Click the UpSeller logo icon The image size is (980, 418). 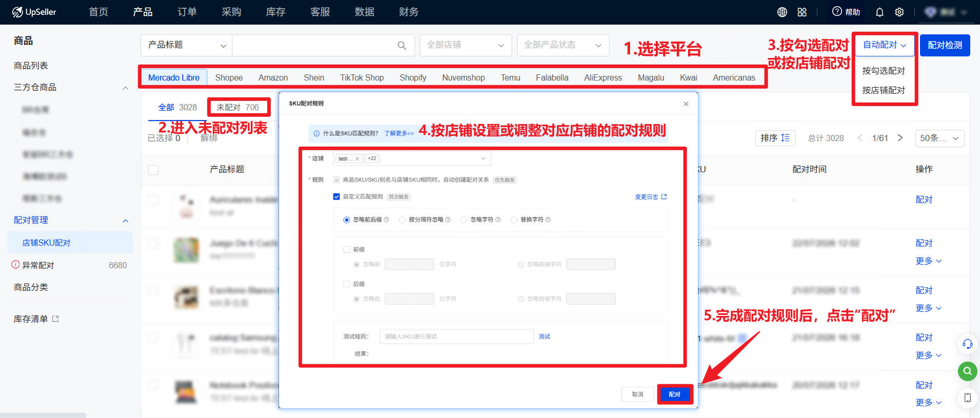[17, 12]
